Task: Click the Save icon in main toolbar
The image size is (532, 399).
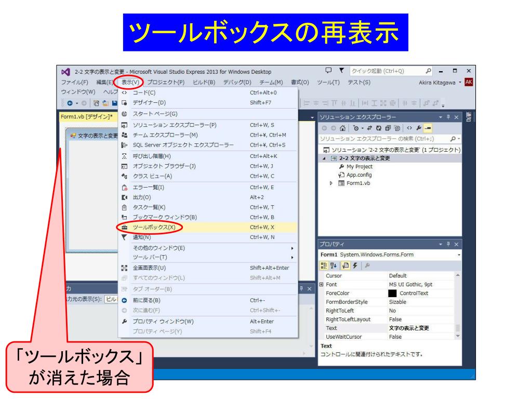Action: (115, 103)
